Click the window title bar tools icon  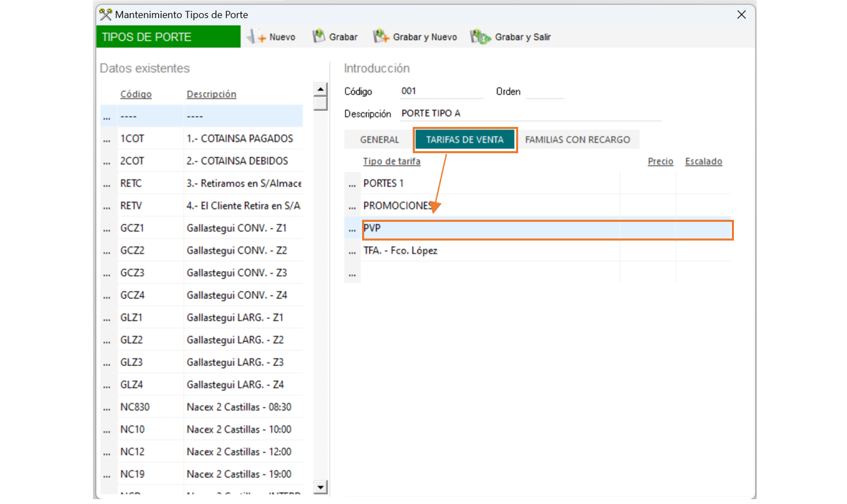pyautogui.click(x=105, y=15)
